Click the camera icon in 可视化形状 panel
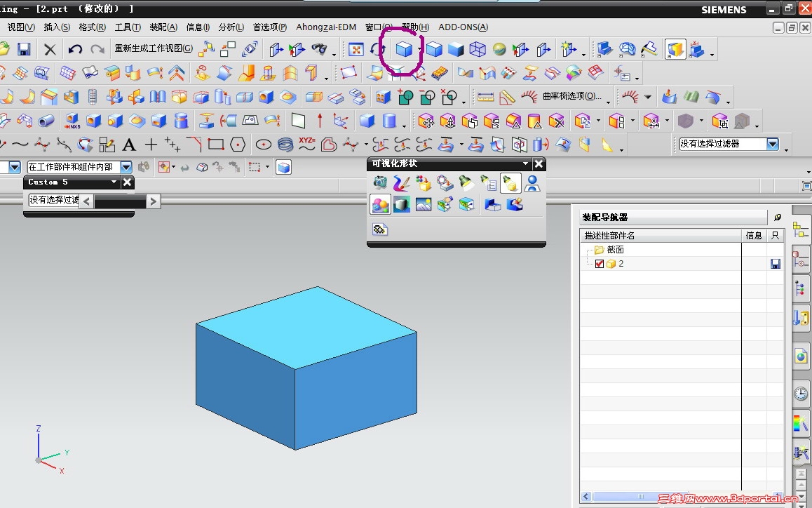This screenshot has width=812, height=508. pos(379,182)
